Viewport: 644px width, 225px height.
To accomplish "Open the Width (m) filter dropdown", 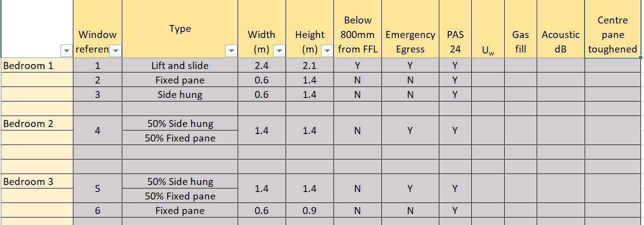I will 279,50.
